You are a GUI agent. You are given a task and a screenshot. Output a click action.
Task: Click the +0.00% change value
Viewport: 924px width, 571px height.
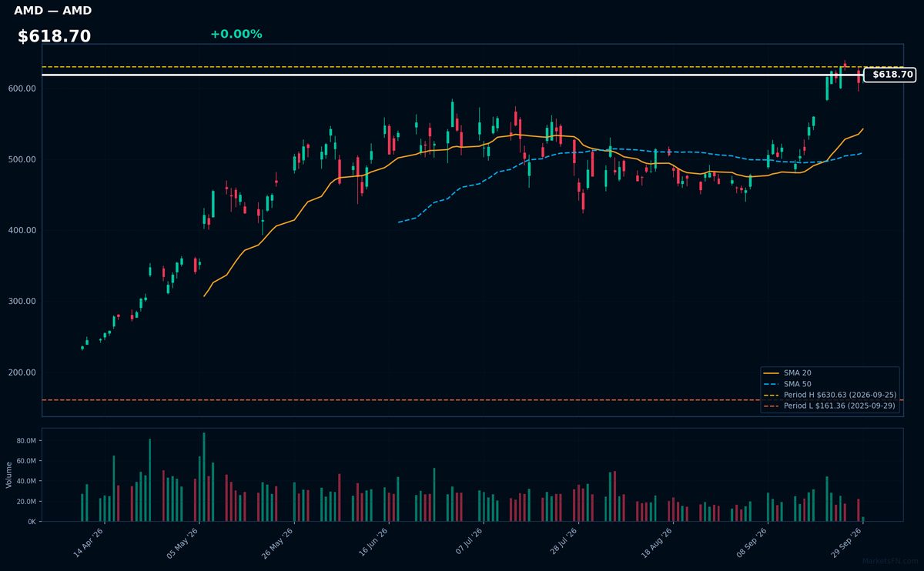click(236, 34)
